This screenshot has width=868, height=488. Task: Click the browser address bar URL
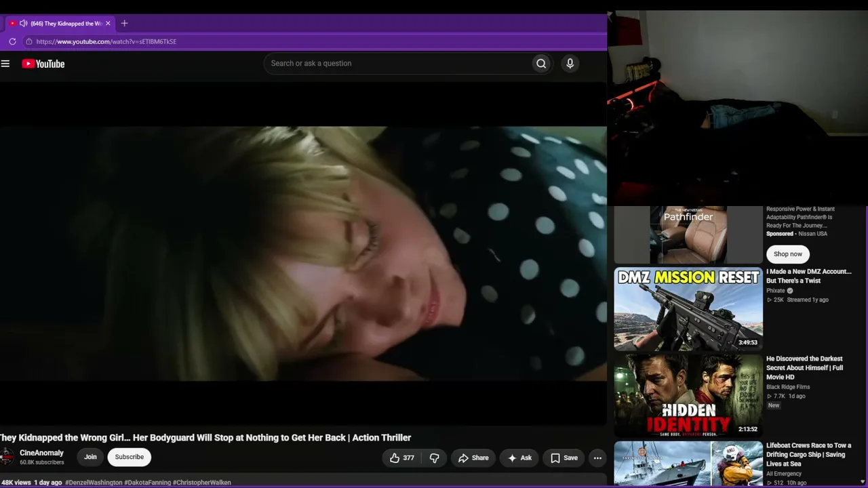pos(106,41)
